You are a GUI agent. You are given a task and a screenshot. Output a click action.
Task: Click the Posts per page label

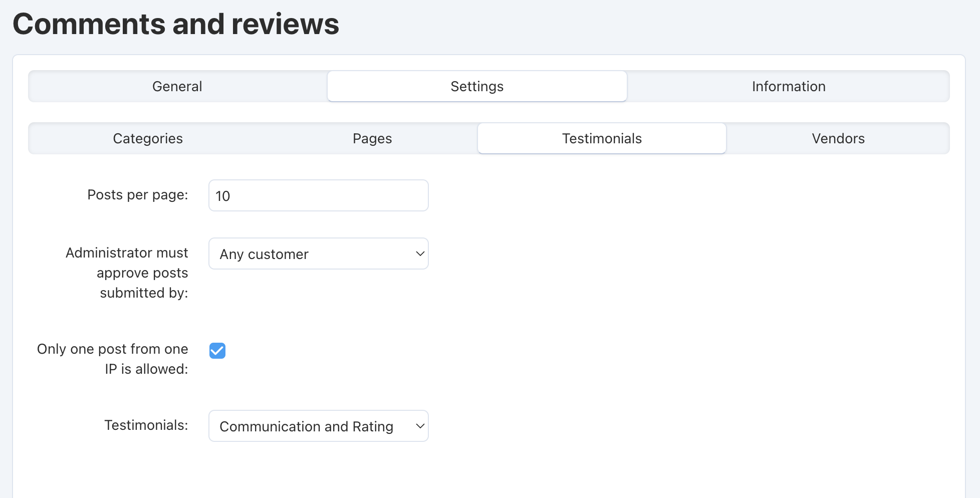(x=138, y=194)
